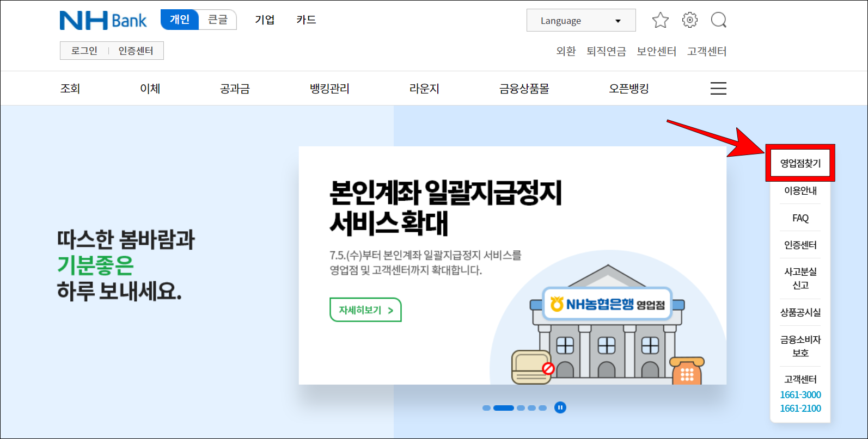This screenshot has height=439, width=868.
Task: Select the 개인 toggle tab
Action: click(x=180, y=20)
